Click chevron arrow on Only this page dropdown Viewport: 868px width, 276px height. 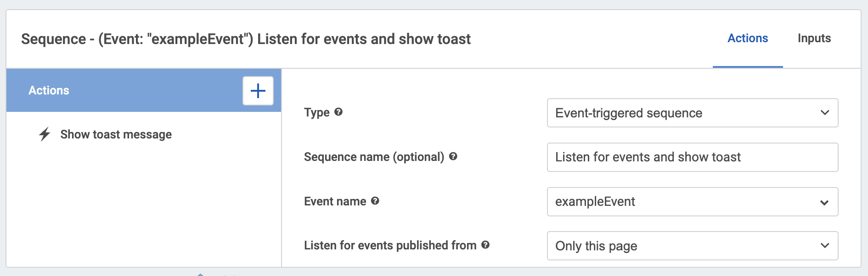point(824,246)
